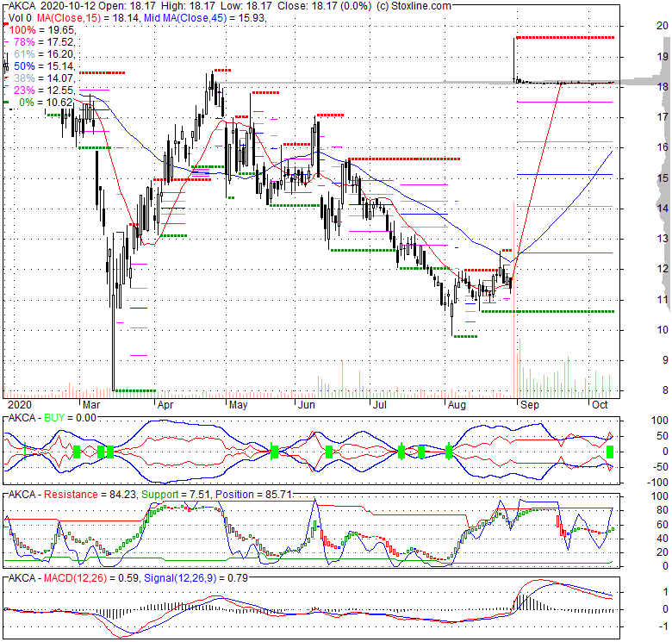672x642 pixels.
Task: Select the 'Mar' month label on axis
Action: pyautogui.click(x=90, y=405)
